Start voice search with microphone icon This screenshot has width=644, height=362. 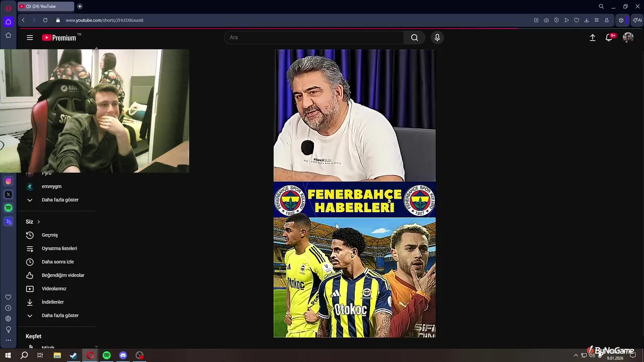pos(437,38)
